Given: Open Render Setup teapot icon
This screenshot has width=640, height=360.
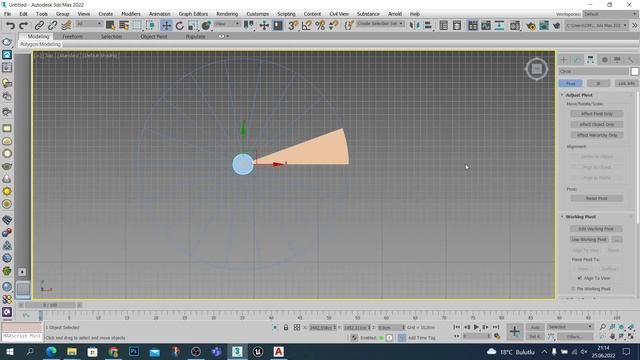Looking at the screenshot, I should 531,26.
